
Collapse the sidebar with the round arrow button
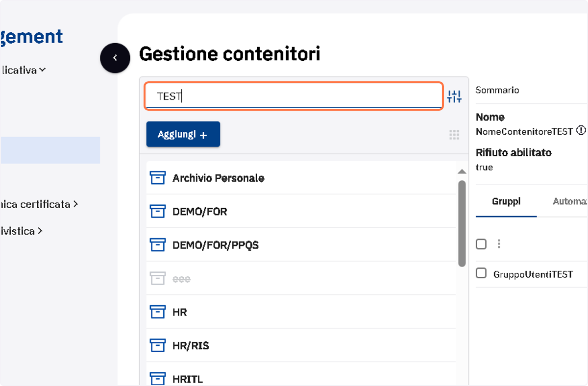[x=115, y=58]
